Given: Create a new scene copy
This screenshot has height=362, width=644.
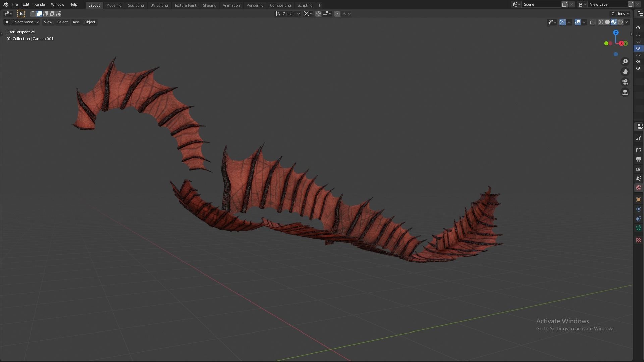Looking at the screenshot, I should click(x=565, y=4).
